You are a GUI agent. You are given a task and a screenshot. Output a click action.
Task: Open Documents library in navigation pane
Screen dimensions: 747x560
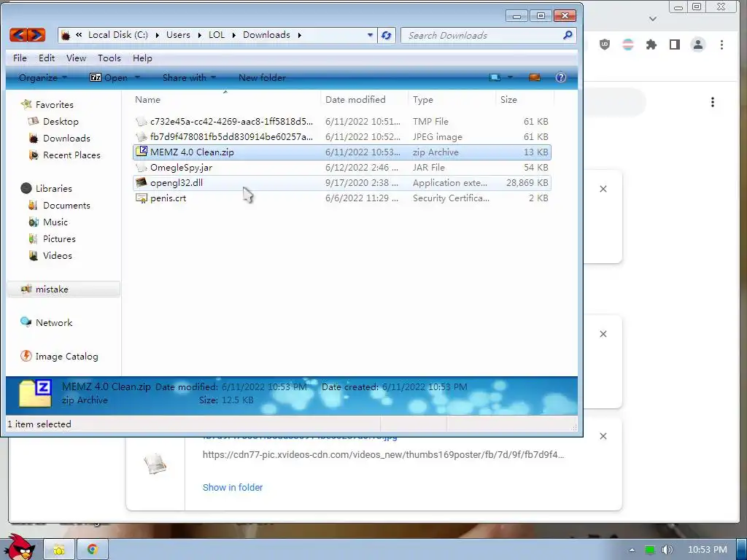66,205
